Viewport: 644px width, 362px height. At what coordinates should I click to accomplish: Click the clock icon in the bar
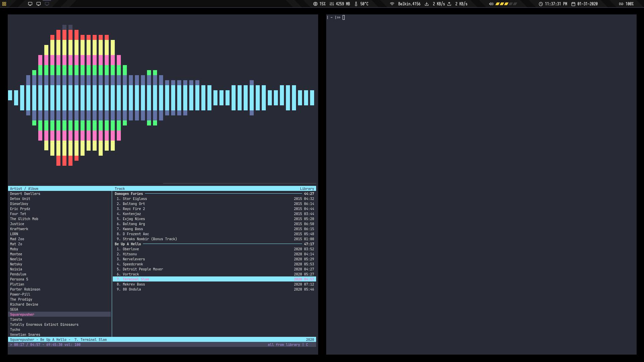(541, 4)
